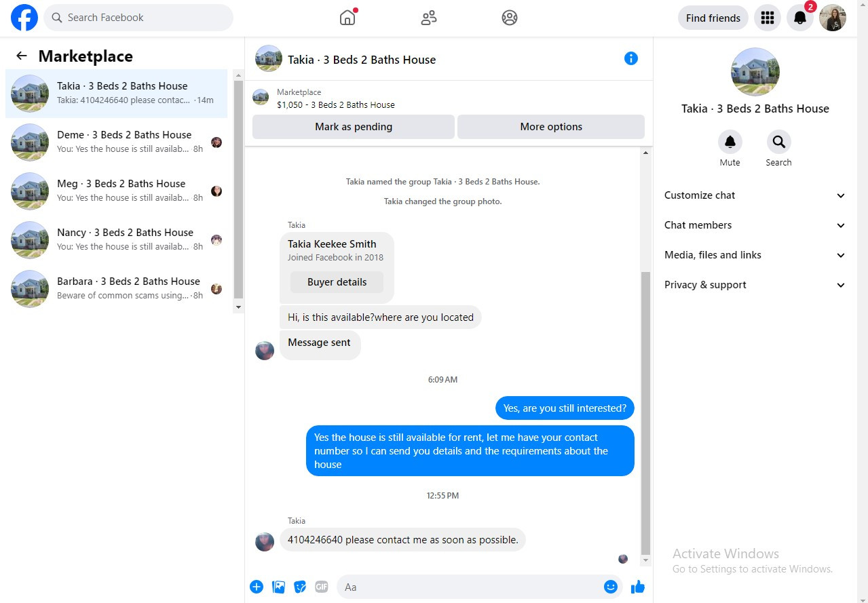Click Takia Keekee Smith name
Screen dimensions: 868x603
pos(332,244)
